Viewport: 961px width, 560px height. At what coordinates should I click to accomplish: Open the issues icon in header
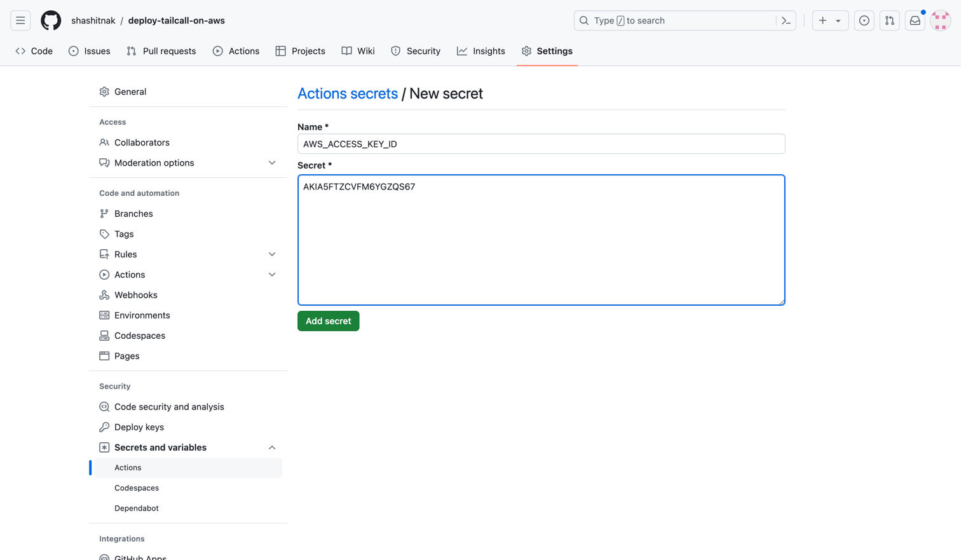point(864,20)
